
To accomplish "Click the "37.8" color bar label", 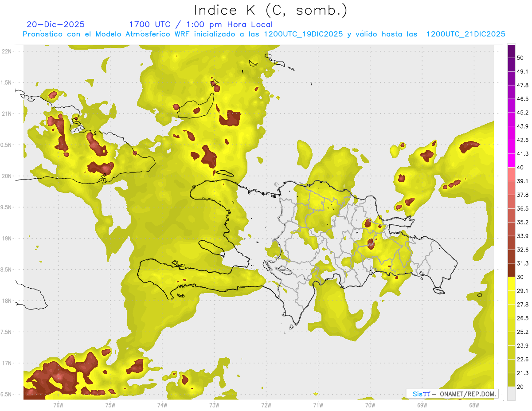I will pos(523,195).
